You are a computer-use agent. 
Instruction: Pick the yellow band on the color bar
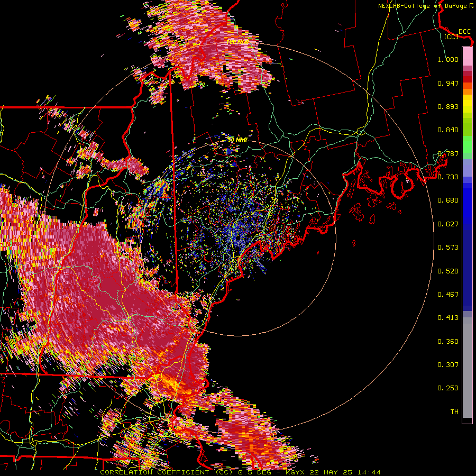(x=467, y=104)
